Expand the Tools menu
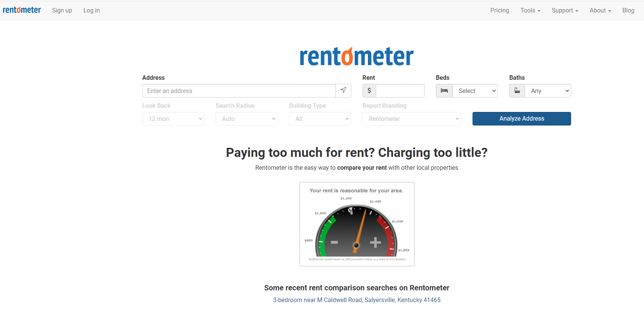Screen dimensions: 644x310 530,11
